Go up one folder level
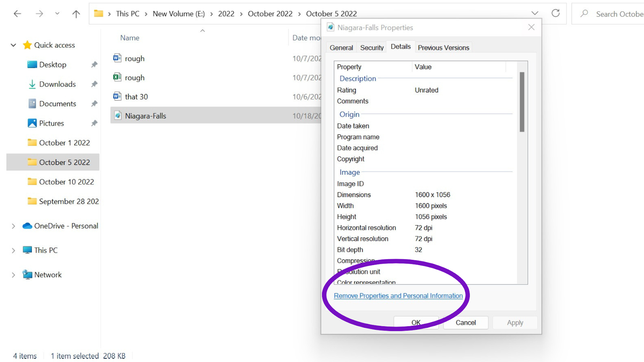The height and width of the screenshot is (362, 644). (x=76, y=13)
